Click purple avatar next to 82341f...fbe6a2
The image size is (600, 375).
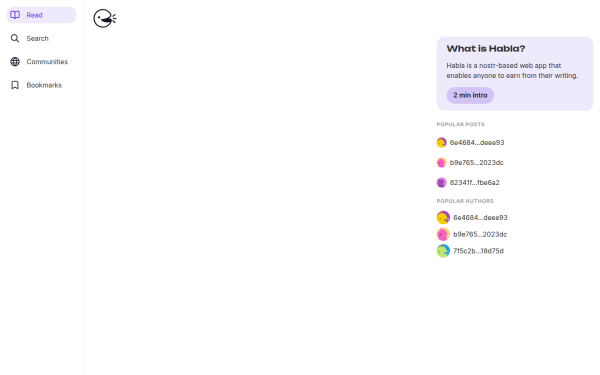coord(442,183)
